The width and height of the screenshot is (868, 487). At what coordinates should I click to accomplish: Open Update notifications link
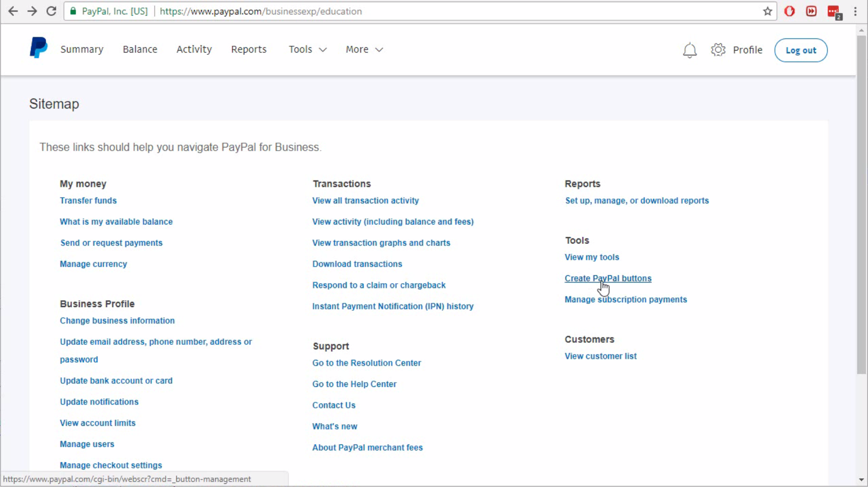(99, 402)
